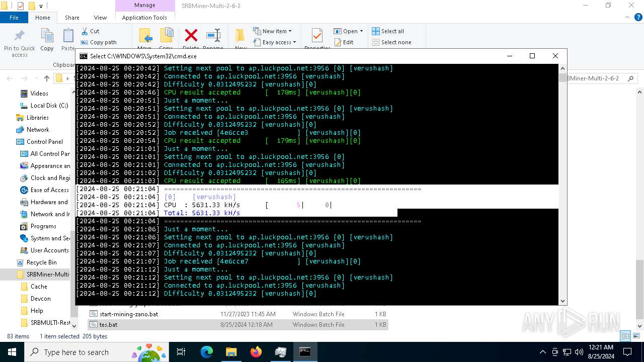Select Network in navigation pane
The height and width of the screenshot is (362, 644).
click(x=37, y=130)
